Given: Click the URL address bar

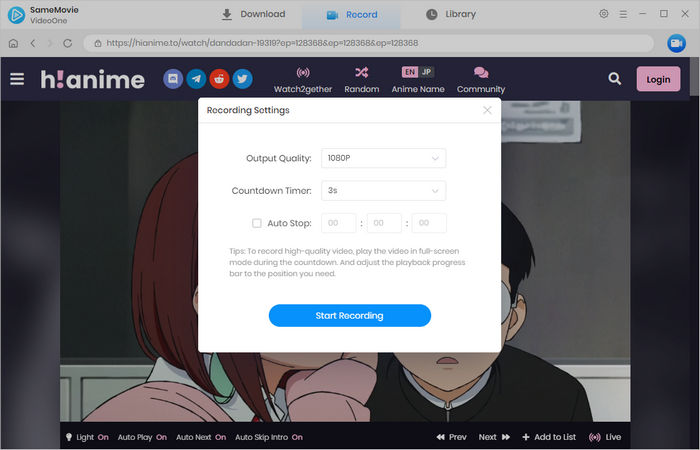Looking at the screenshot, I should pyautogui.click(x=368, y=43).
